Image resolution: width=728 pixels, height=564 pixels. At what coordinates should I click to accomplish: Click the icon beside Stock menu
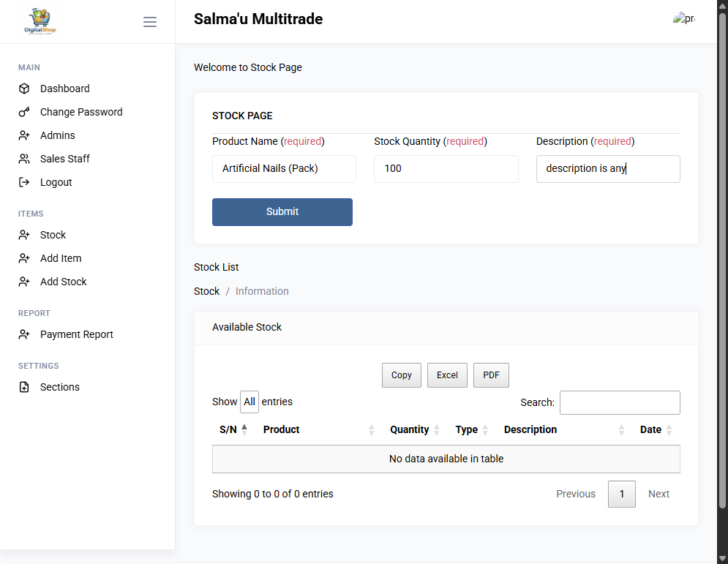pos(24,235)
